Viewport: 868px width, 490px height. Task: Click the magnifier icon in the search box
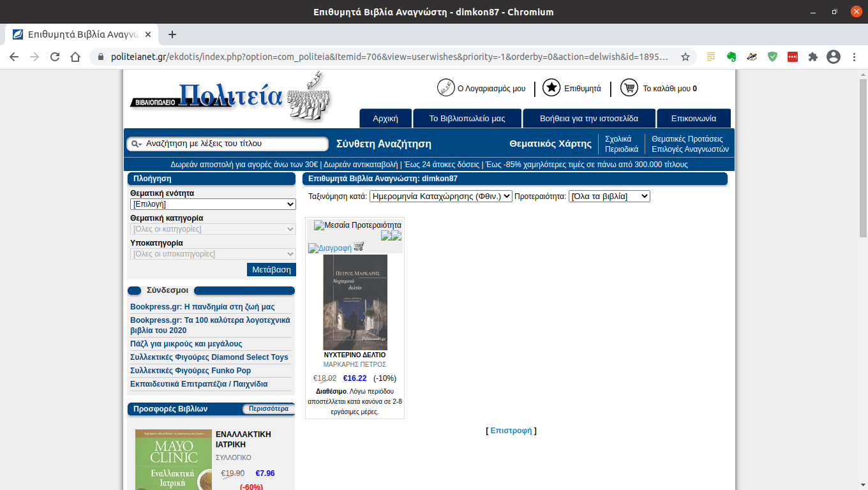pos(136,144)
